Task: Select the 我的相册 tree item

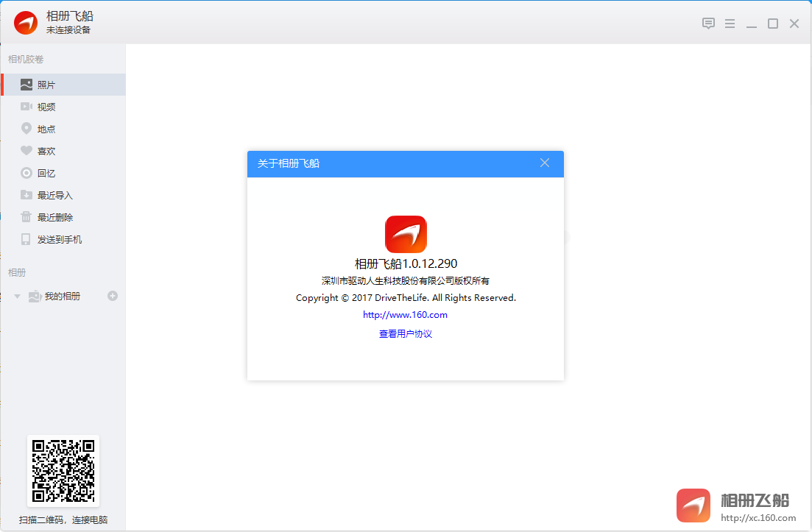Action: tap(55, 296)
